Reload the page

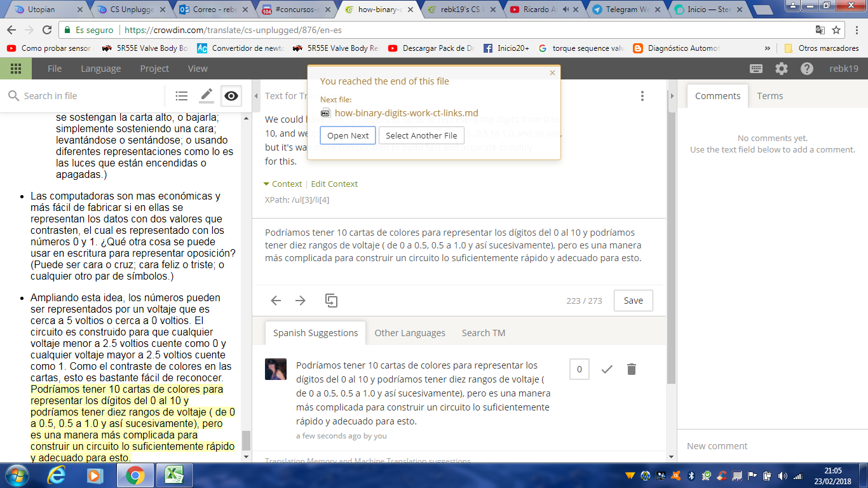point(47,30)
